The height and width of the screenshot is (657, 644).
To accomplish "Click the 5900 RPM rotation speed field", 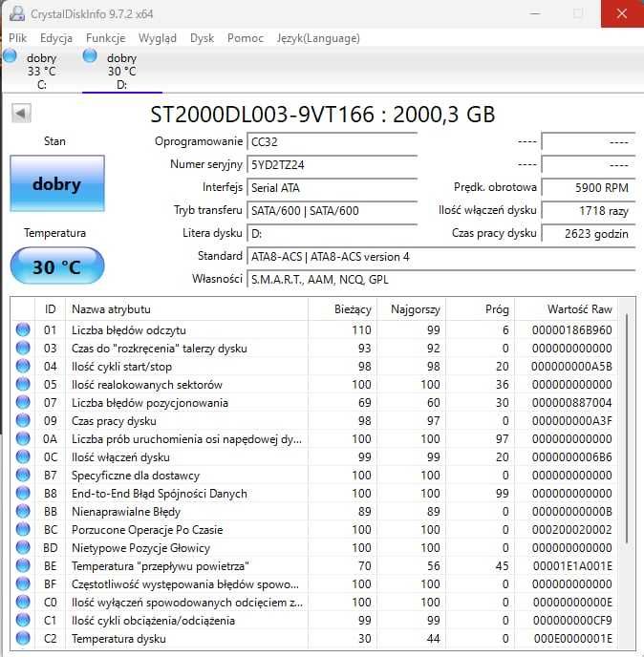I will point(589,188).
